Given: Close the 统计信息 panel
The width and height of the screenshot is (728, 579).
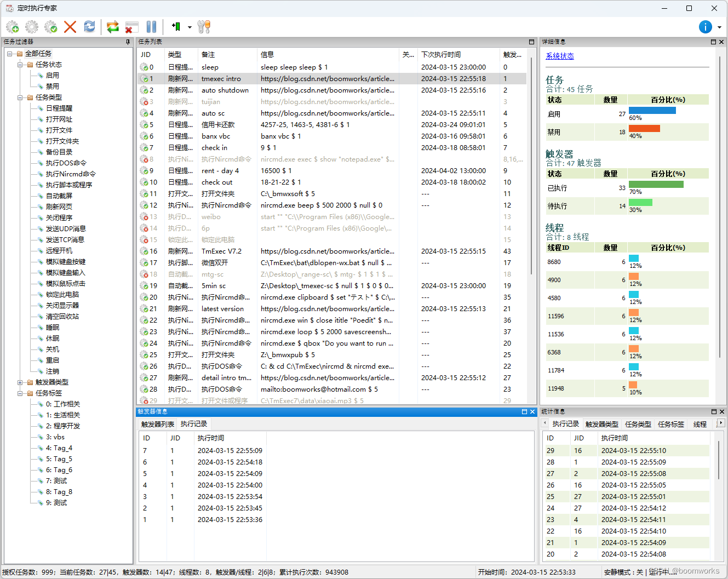Looking at the screenshot, I should pos(721,411).
